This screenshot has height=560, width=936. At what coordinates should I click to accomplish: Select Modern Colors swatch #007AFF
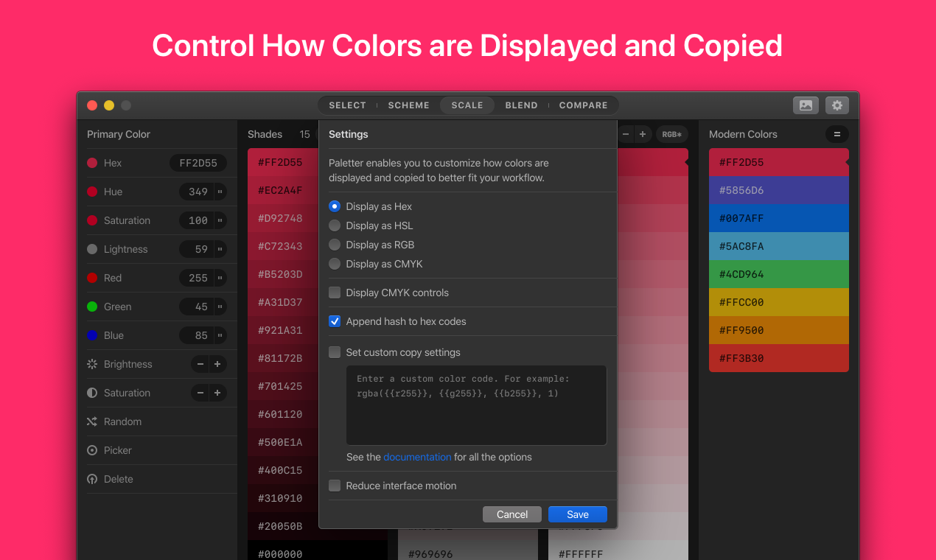point(779,218)
